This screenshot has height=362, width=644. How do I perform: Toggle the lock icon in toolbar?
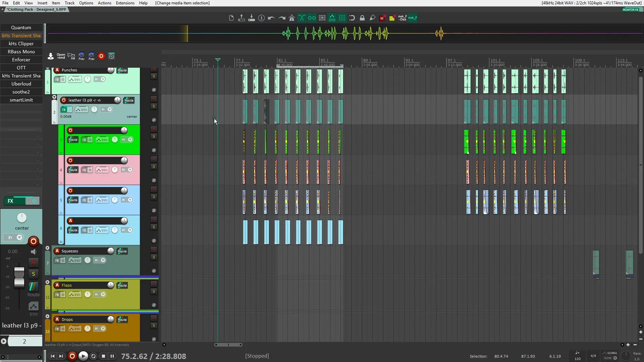click(362, 18)
